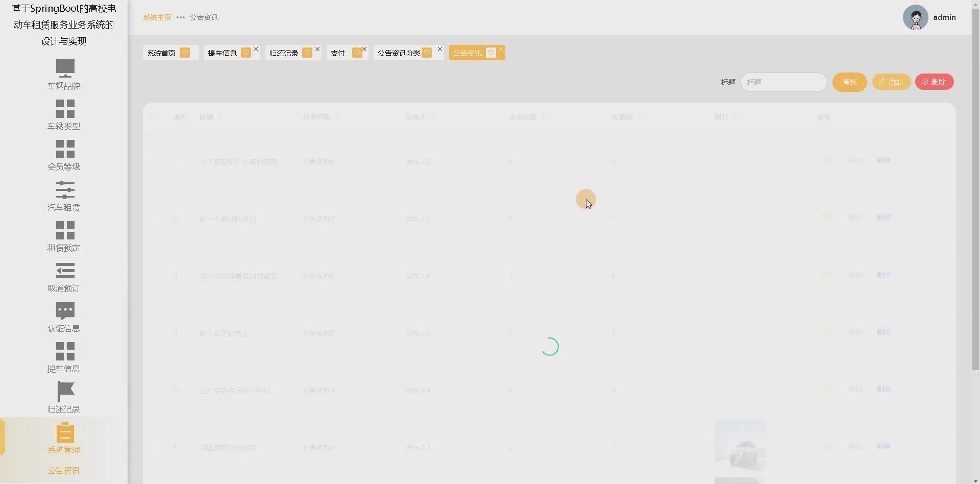Click 删除 link in row 远大的目标是成功的磁石

point(884,275)
